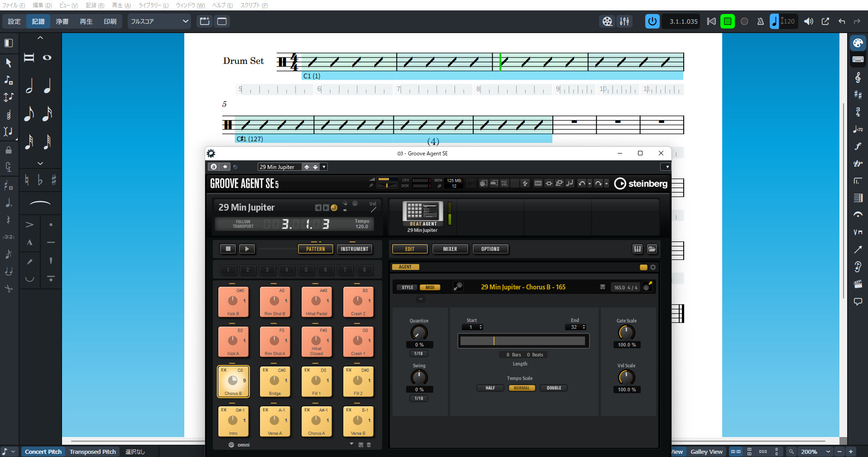The height and width of the screenshot is (457, 868).
Task: Toggle the left panel sidebar icon
Action: pyautogui.click(x=9, y=43)
